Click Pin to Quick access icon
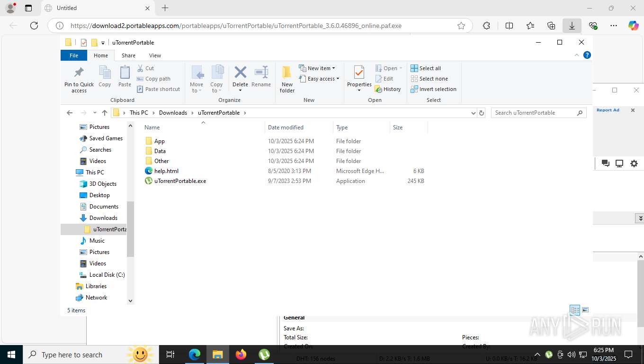 point(79,79)
